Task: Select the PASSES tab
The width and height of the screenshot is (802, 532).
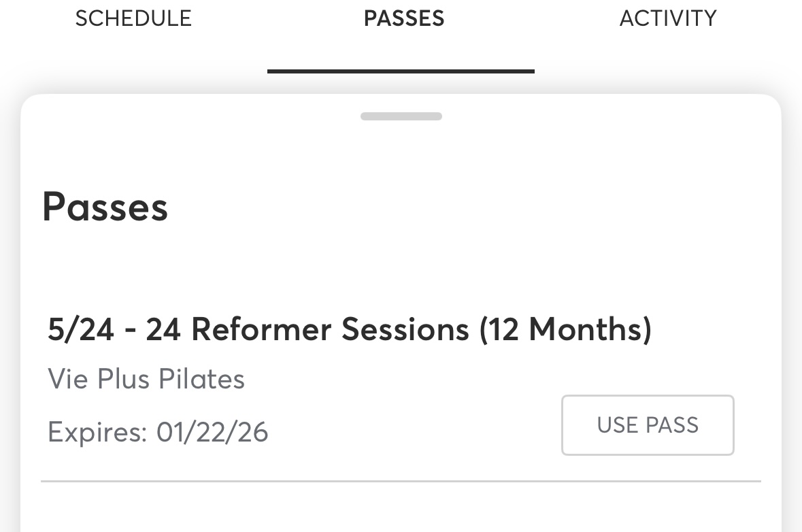Action: pos(404,18)
